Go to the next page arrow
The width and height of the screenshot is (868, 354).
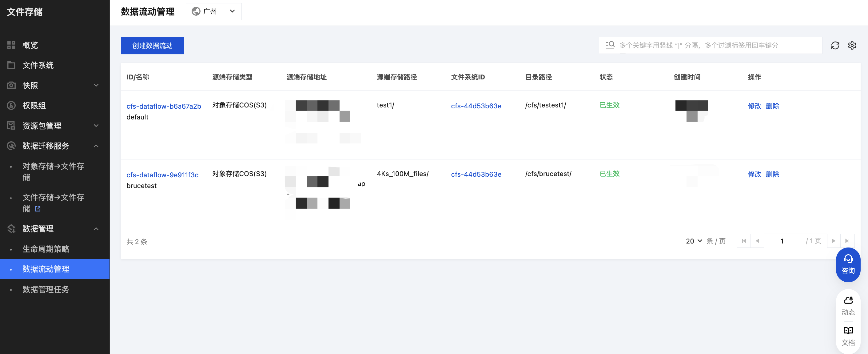coord(833,241)
